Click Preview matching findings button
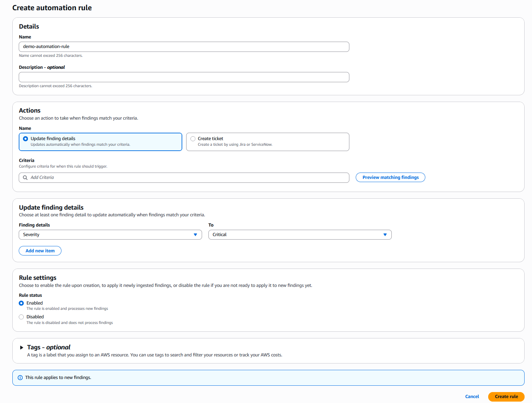This screenshot has width=532, height=403. coord(390,178)
